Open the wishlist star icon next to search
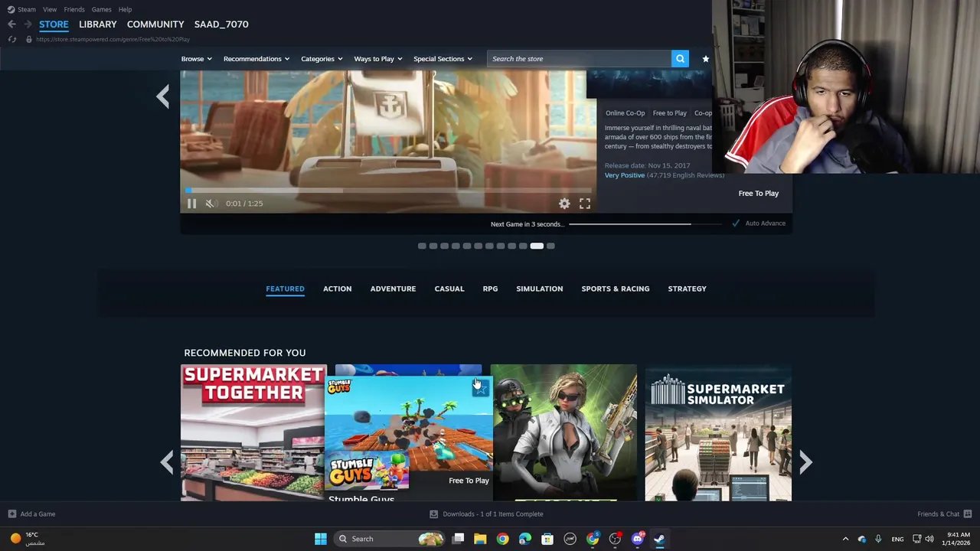This screenshot has width=980, height=551. click(x=705, y=59)
